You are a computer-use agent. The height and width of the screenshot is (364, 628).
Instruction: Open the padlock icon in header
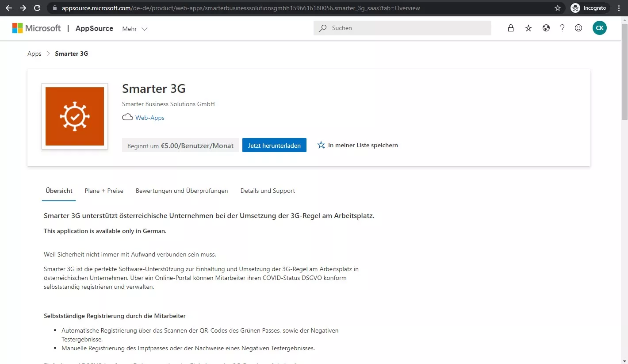(x=511, y=28)
